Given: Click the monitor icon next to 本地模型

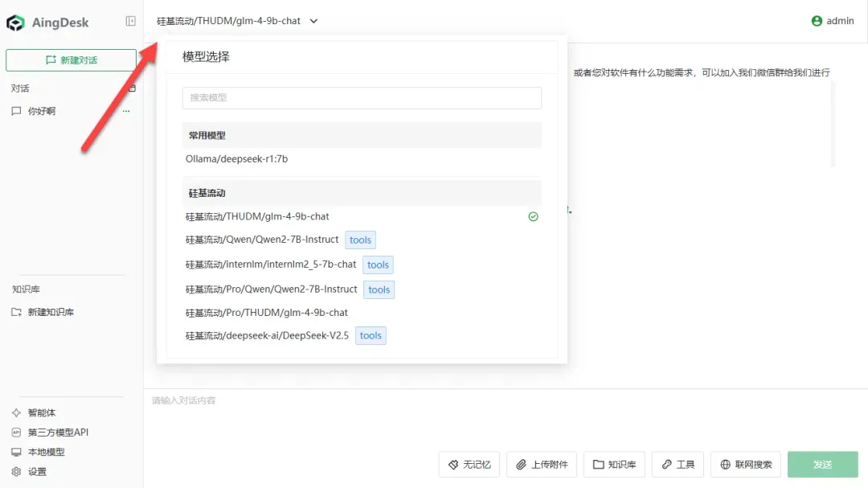Looking at the screenshot, I should [x=16, y=452].
